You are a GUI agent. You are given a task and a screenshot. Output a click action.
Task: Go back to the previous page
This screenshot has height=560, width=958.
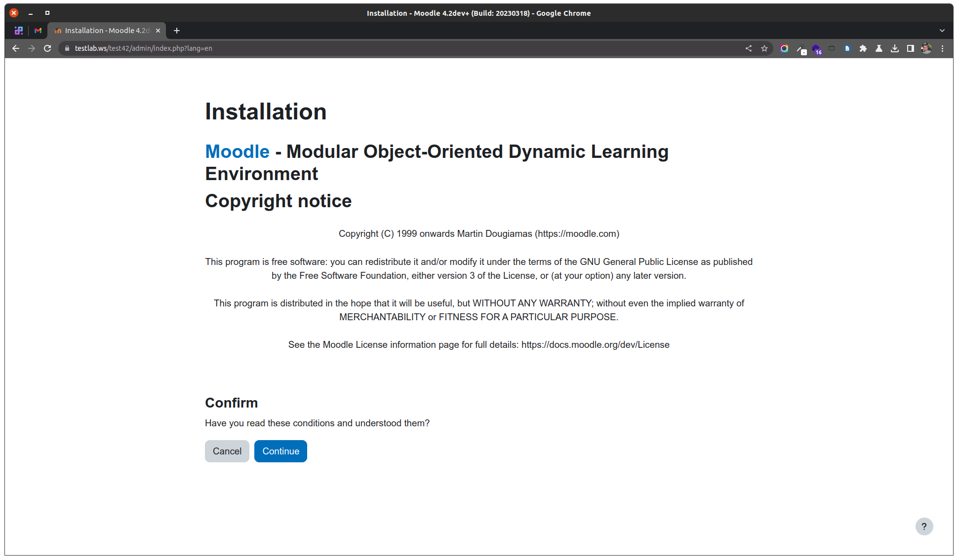click(x=16, y=48)
